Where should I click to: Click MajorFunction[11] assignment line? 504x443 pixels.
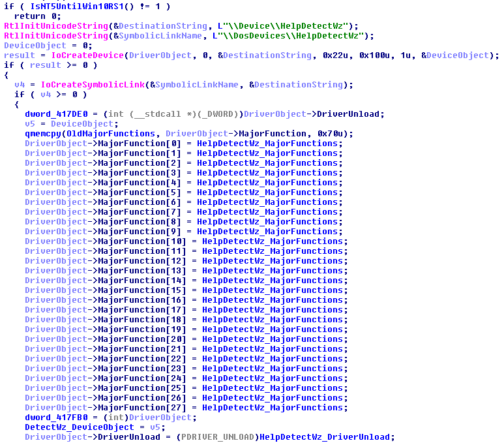pyautogui.click(x=186, y=251)
